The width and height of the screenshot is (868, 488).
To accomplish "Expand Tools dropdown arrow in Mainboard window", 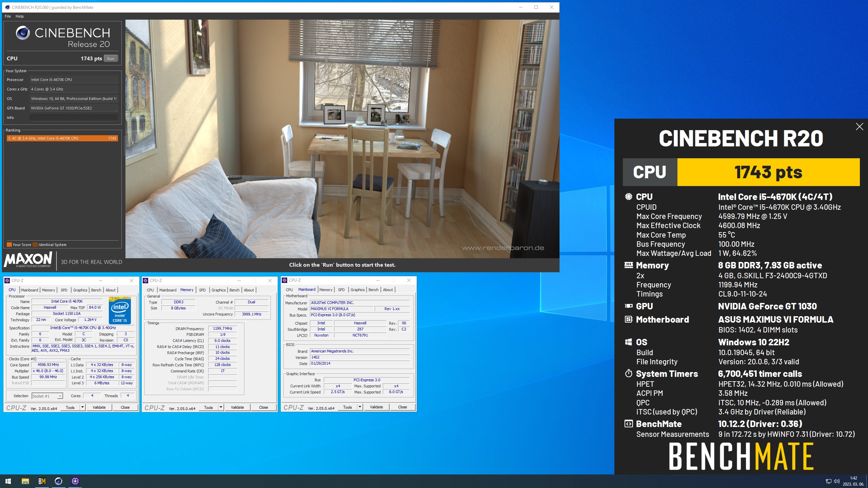I will pos(360,407).
